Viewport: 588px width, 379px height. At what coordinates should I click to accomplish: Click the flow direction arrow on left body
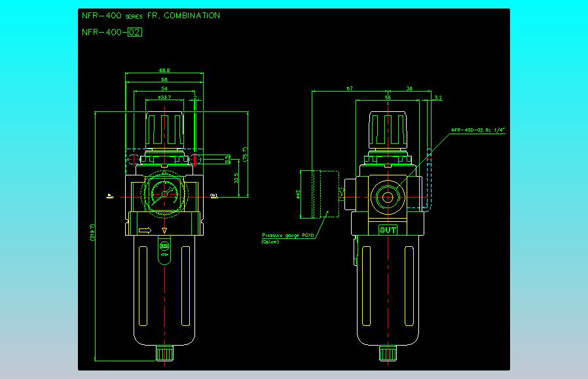(145, 230)
